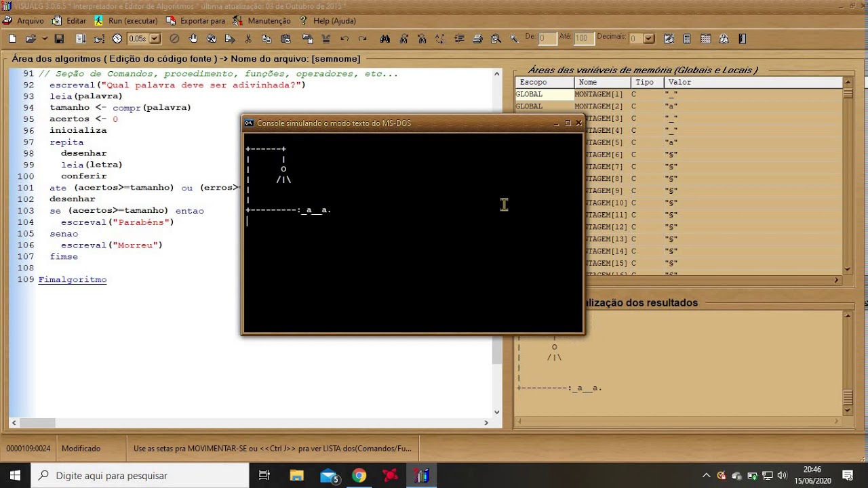Open the 0,05s timer delay dropdown

[x=155, y=39]
